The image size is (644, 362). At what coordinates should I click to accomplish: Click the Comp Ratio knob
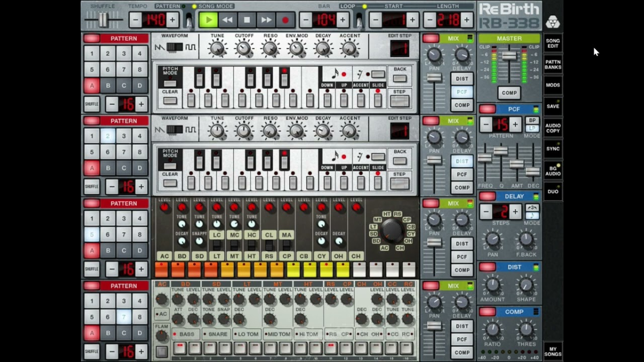tap(493, 330)
